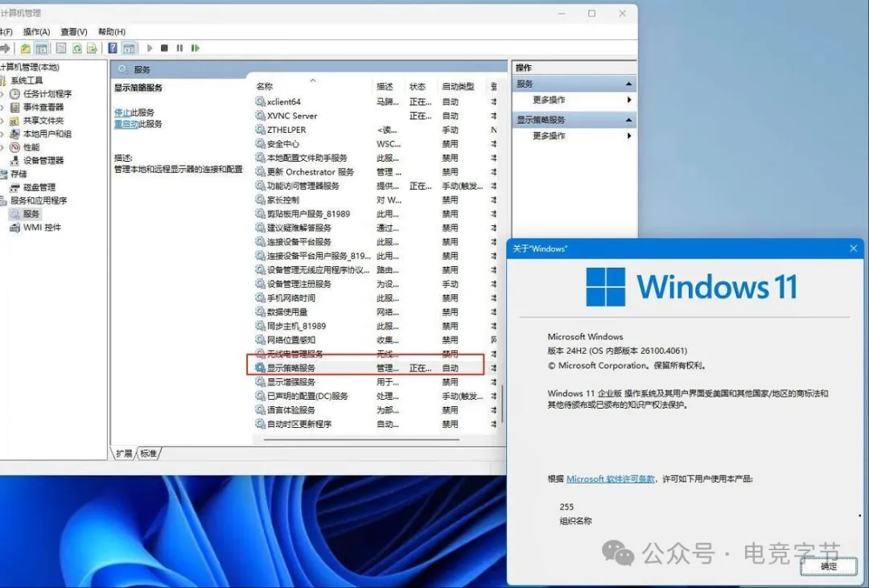
Task: Select the 事件查看器 icon in tree
Action: coord(15,107)
